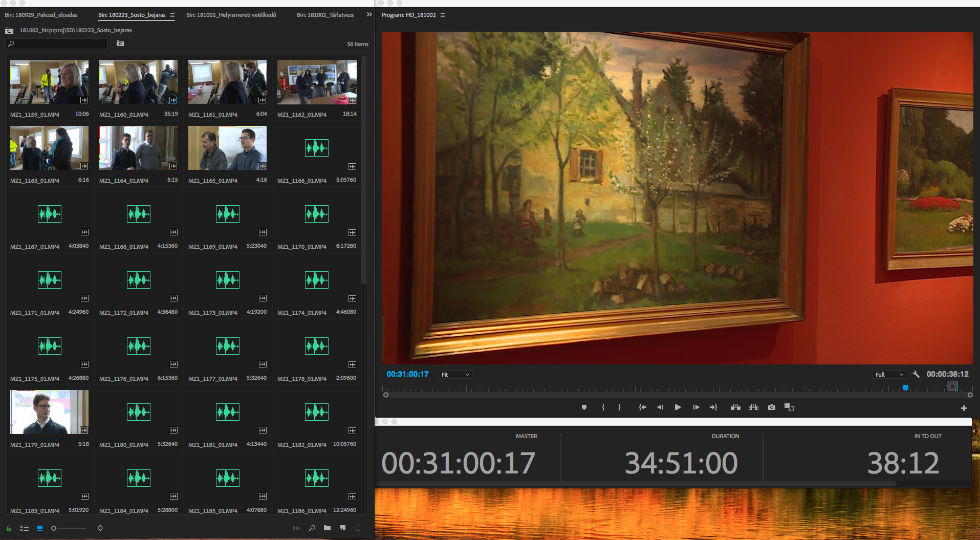Open the Fit zoom level dropdown
The width and height of the screenshot is (980, 540).
[455, 375]
